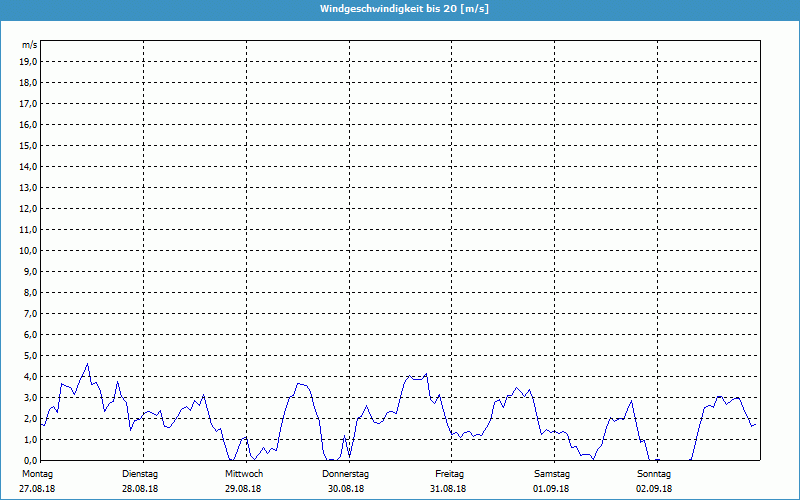Viewport: 800px width, 500px height.
Task: Pick the Donnerstag day label
Action: click(346, 473)
